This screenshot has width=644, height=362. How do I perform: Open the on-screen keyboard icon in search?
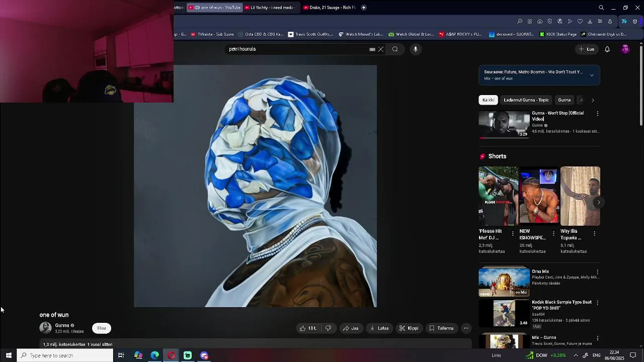pyautogui.click(x=372, y=49)
